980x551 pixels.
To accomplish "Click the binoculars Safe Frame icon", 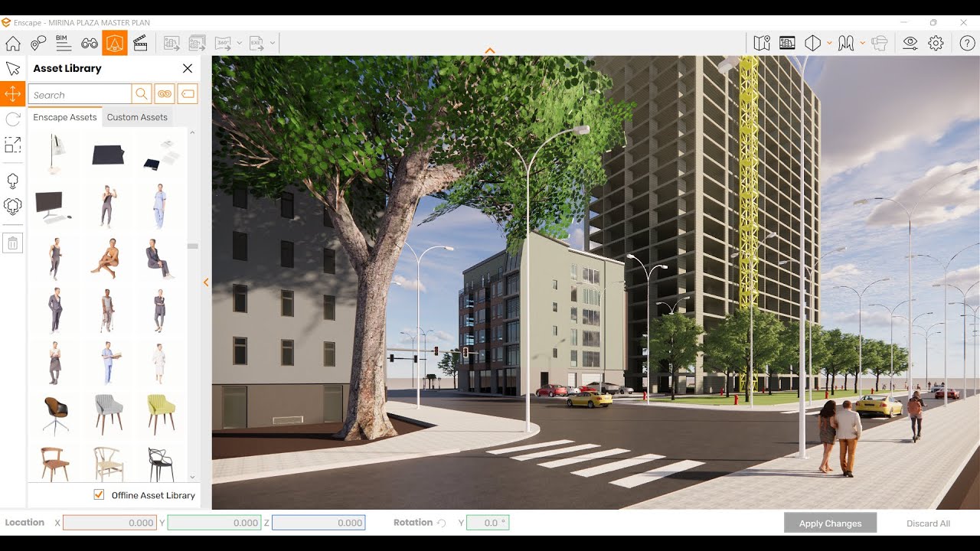I will click(90, 43).
